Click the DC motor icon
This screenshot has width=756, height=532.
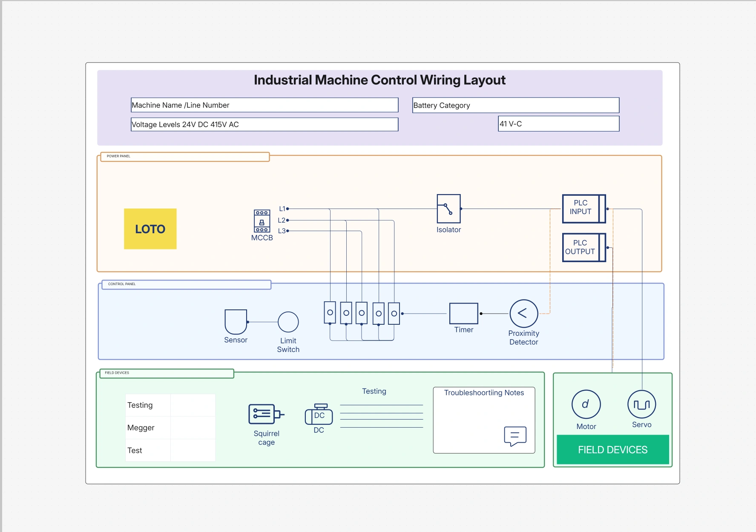click(x=319, y=415)
